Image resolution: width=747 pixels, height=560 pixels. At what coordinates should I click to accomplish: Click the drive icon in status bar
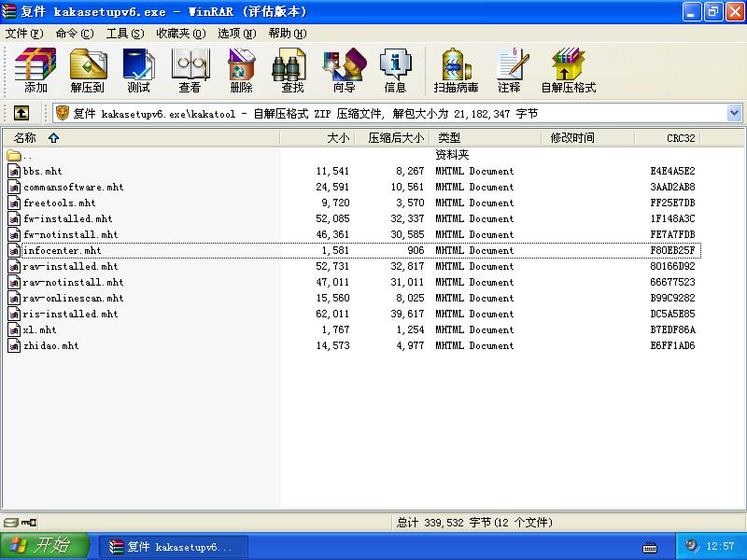pyautogui.click(x=10, y=523)
